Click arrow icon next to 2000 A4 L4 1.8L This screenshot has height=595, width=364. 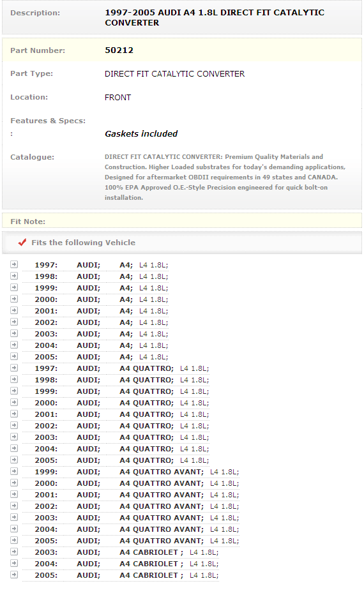tap(14, 299)
